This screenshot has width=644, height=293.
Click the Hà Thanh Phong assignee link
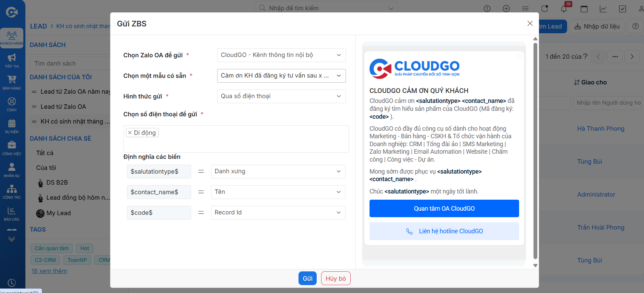[x=601, y=129]
